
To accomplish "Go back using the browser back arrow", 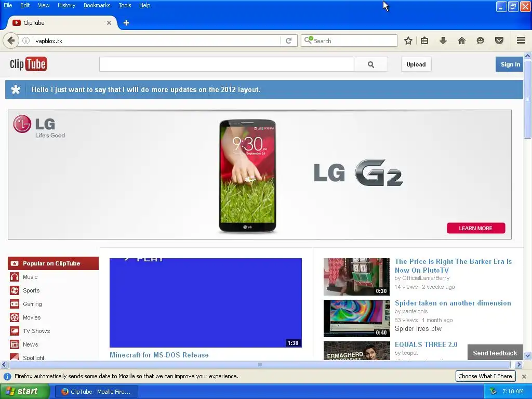I will [11, 41].
